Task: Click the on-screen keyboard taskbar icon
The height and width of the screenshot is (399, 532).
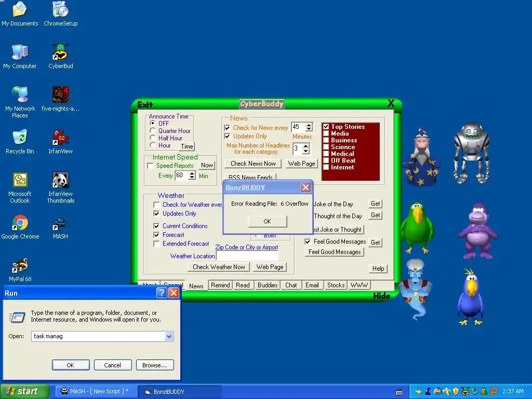Action: pyautogui.click(x=399, y=392)
